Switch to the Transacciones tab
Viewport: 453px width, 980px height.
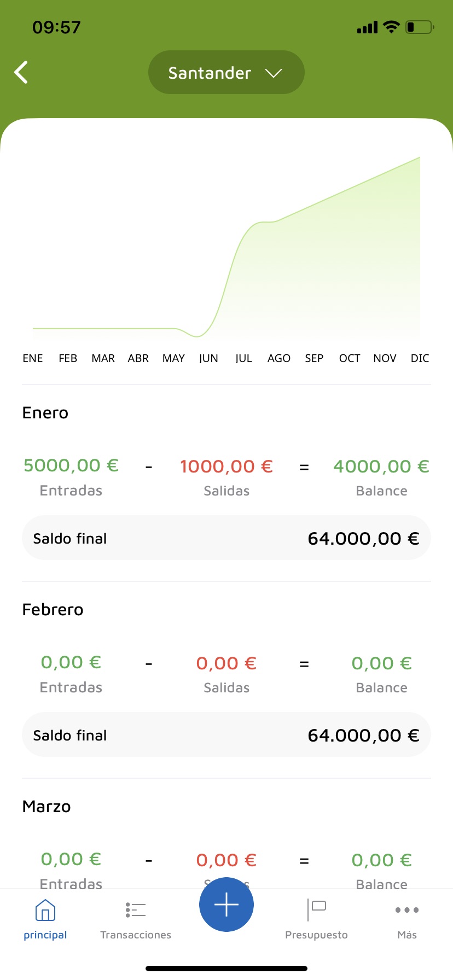(x=136, y=919)
